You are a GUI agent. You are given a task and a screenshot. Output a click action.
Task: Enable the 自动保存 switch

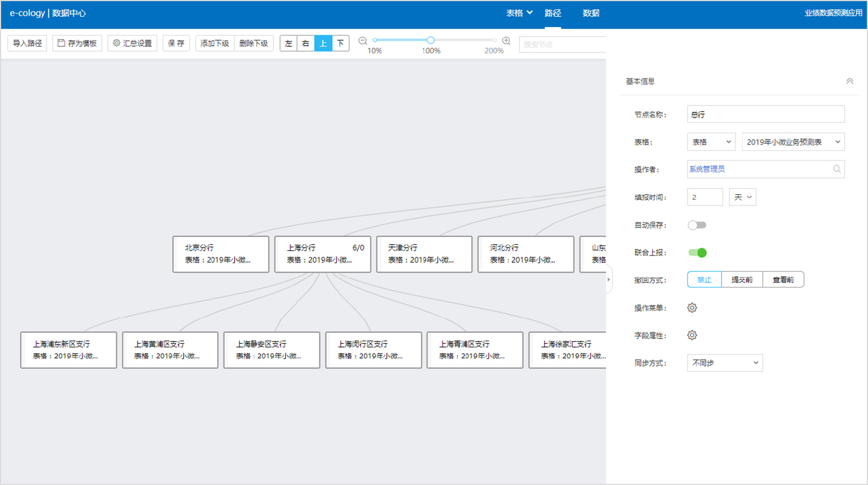[697, 225]
